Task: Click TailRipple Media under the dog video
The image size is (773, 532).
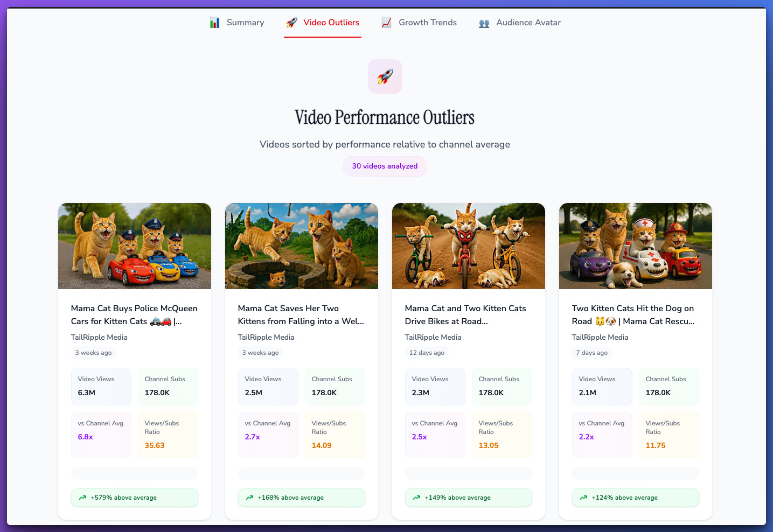Action: [600, 337]
